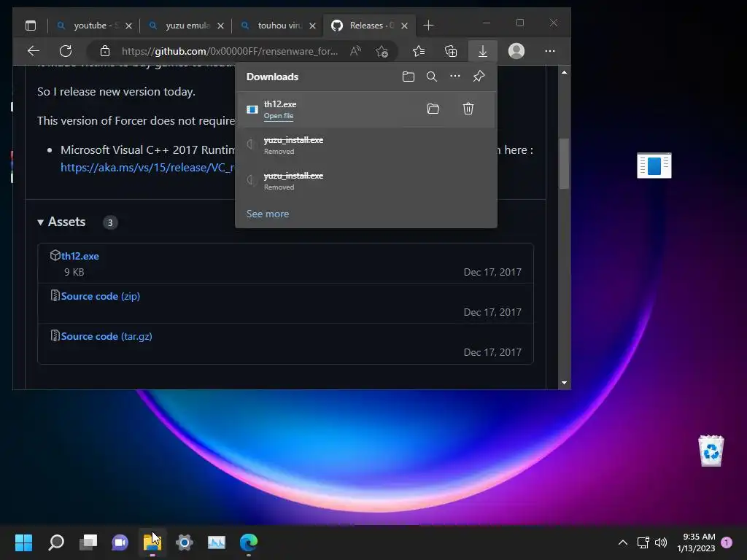The height and width of the screenshot is (560, 747).
Task: Click the page vertical scrollbar thumb
Action: point(564,164)
